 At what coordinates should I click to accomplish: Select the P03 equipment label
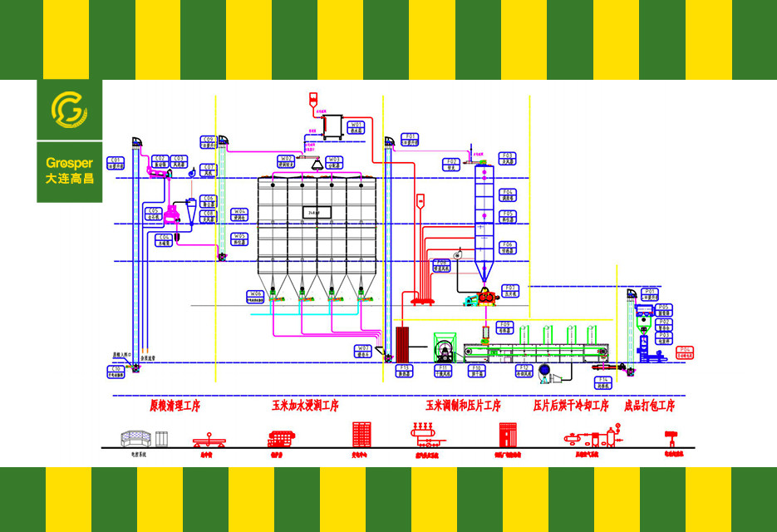(x=663, y=338)
